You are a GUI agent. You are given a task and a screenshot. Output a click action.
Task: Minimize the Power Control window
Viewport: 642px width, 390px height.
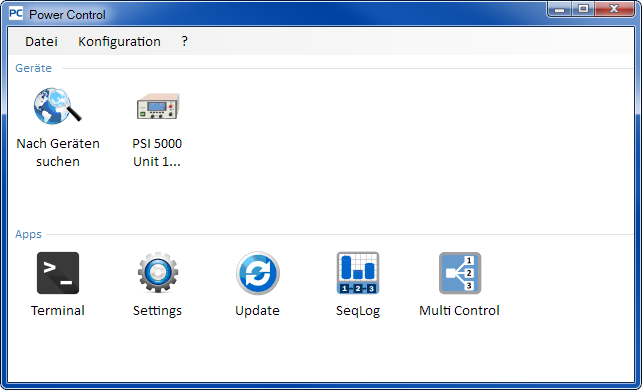[x=560, y=9]
